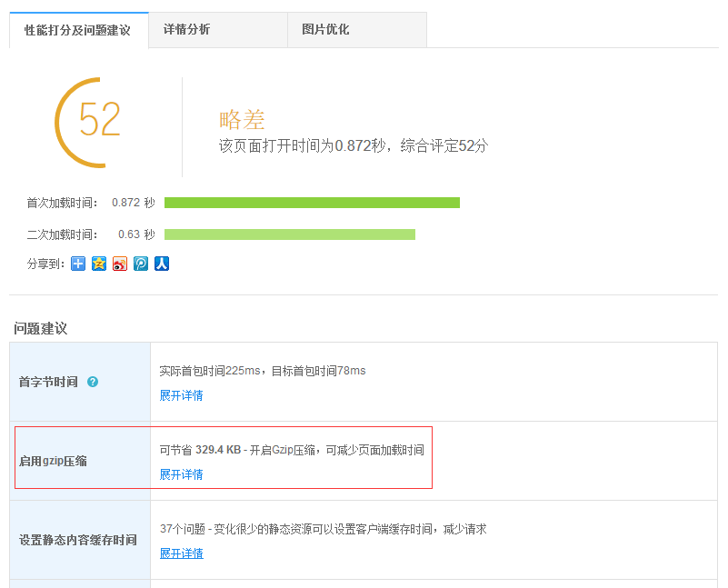728x588 pixels.
Task: Click the 二次加载时间 light green bar
Action: pyautogui.click(x=289, y=234)
